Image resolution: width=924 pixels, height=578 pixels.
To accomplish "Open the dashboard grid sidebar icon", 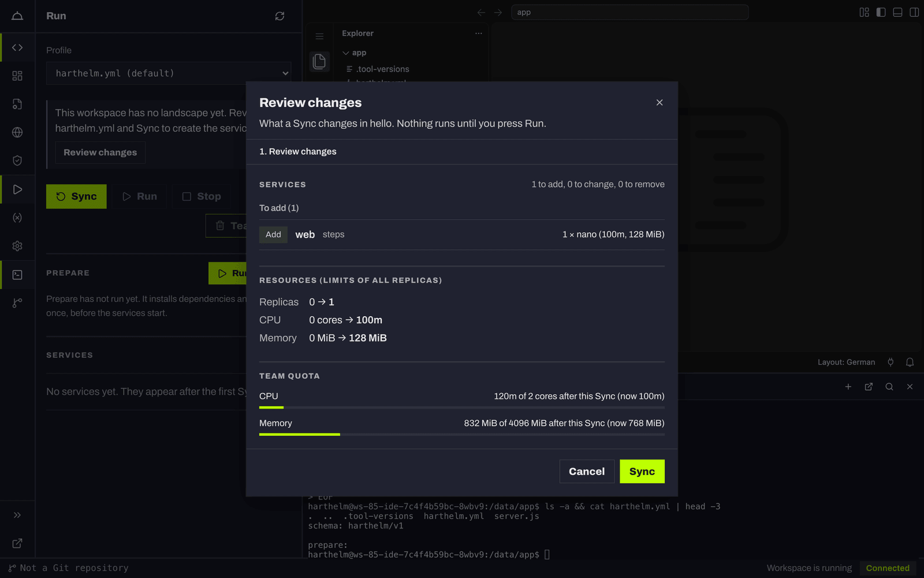I will [17, 76].
